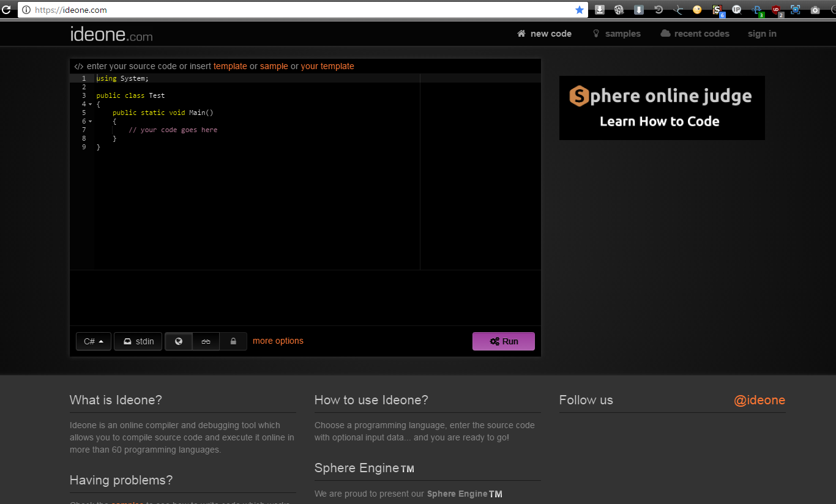Reload the page with the browser refresh icon
Viewport: 836px width, 504px height.
[x=7, y=10]
